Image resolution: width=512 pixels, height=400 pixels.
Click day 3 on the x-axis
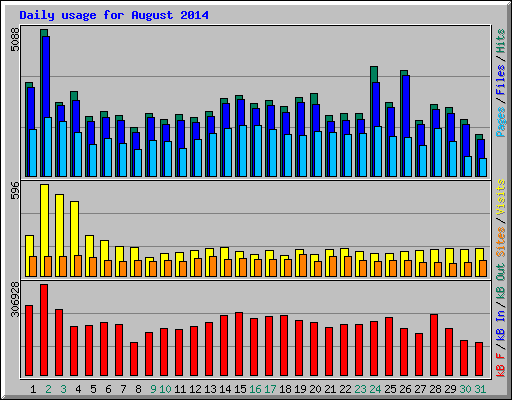click(63, 389)
